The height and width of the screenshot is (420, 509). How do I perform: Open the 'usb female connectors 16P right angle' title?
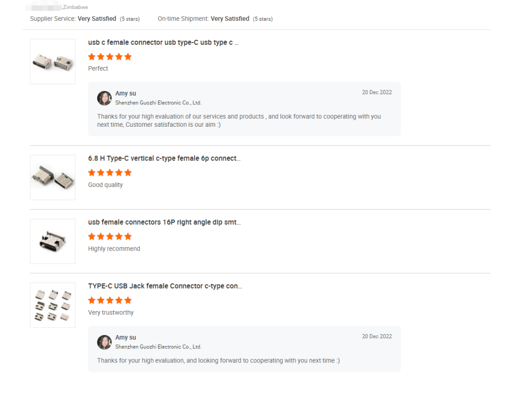(164, 222)
